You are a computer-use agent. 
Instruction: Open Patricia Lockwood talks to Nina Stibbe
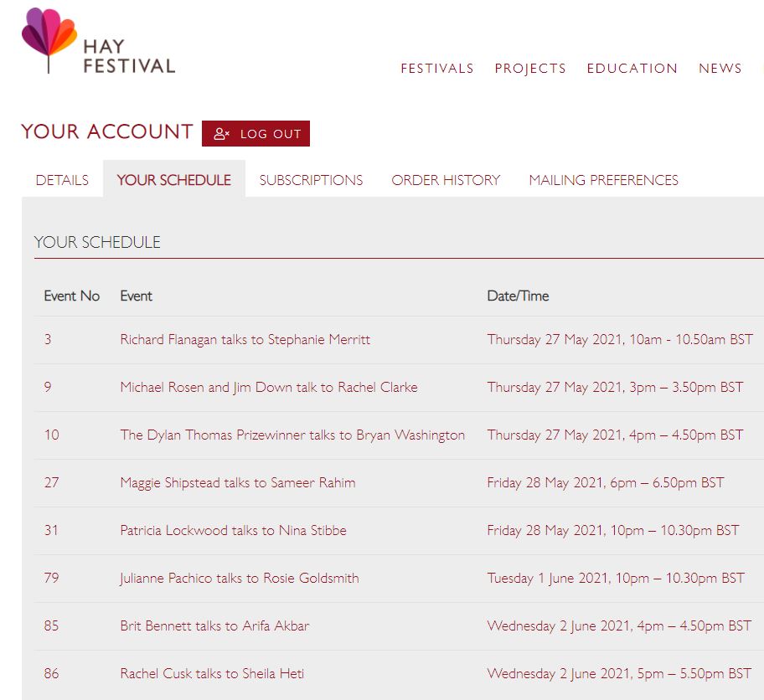tap(233, 531)
